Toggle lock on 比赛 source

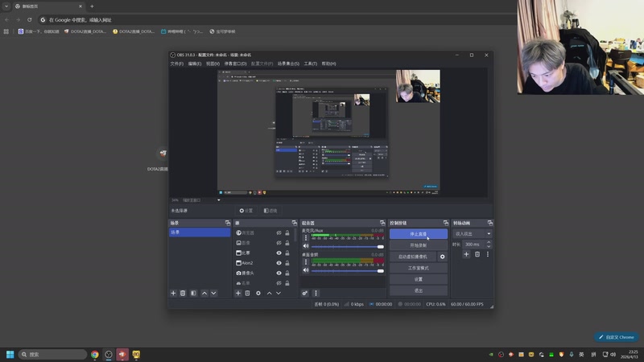287,253
